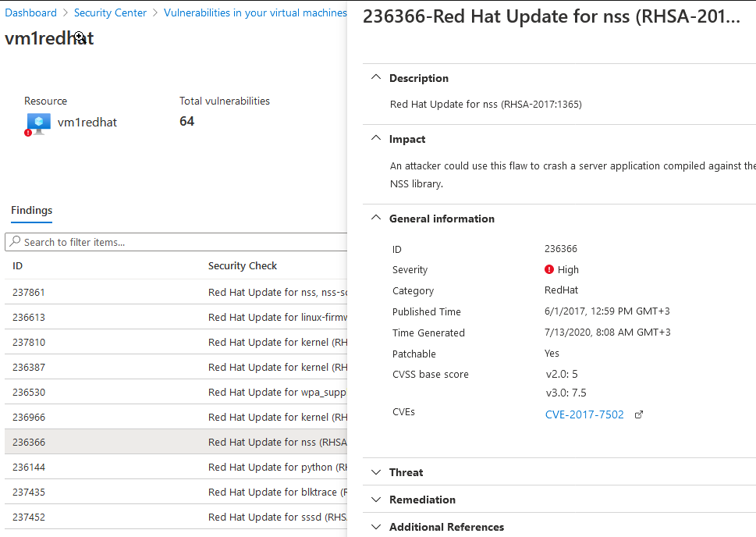Viewport: 756px width, 537px height.
Task: Select finding row 236387
Action: click(x=176, y=367)
